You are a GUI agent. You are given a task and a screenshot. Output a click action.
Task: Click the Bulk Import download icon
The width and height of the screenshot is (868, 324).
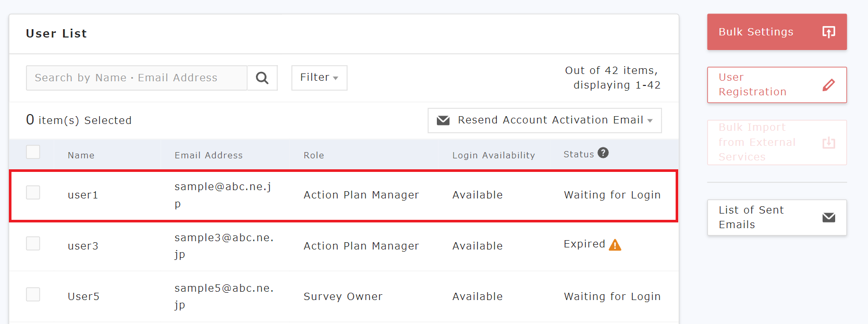828,143
